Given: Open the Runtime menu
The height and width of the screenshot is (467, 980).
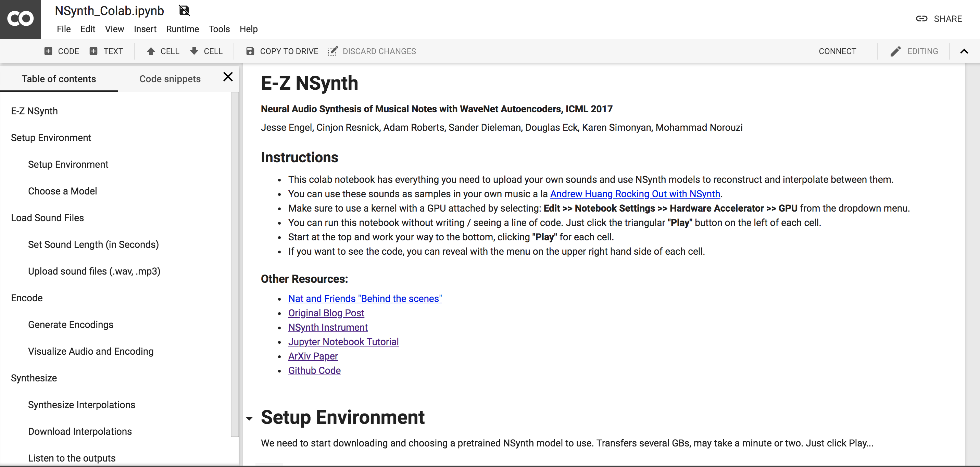Looking at the screenshot, I should pos(182,29).
